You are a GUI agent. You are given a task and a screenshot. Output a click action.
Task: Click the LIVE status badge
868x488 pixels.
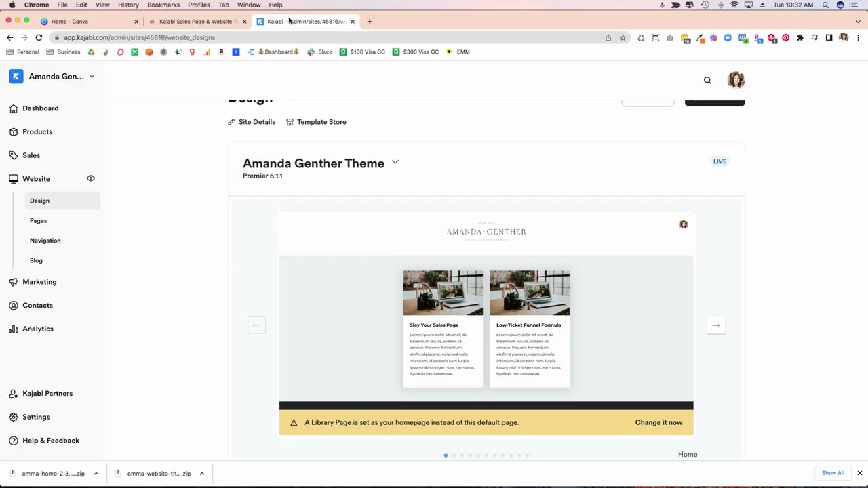(719, 161)
